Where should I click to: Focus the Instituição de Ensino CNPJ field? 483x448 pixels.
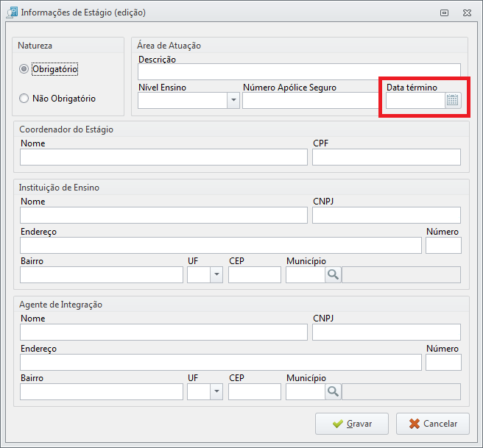coord(387,215)
